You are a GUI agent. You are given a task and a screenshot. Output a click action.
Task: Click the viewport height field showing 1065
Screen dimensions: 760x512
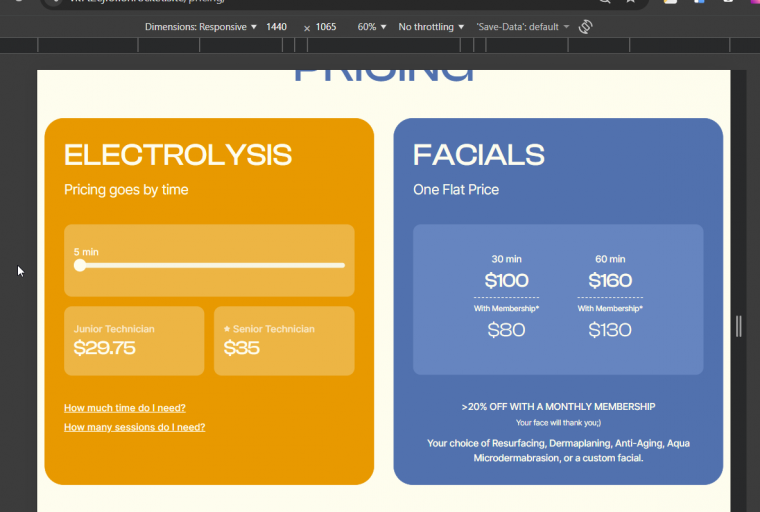326,27
